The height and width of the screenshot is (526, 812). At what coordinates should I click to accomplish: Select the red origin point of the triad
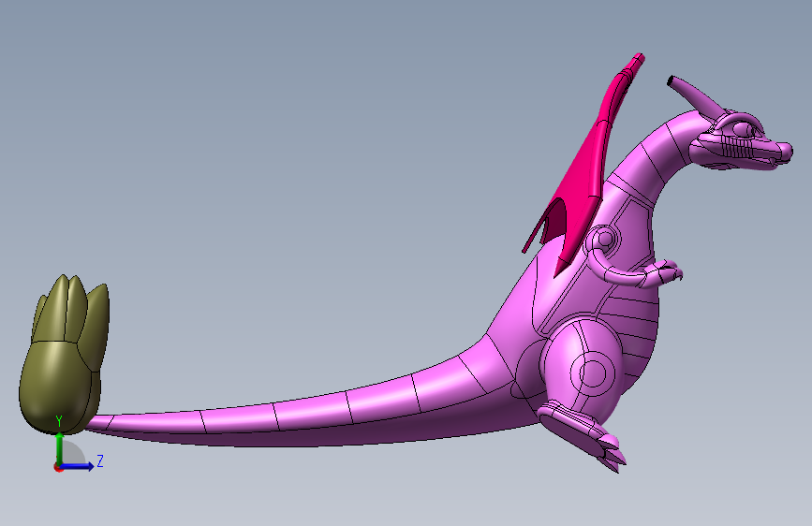tap(58, 467)
